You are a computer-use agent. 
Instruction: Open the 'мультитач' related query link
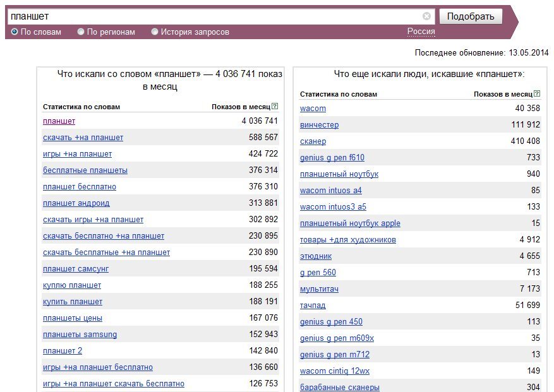pos(319,289)
